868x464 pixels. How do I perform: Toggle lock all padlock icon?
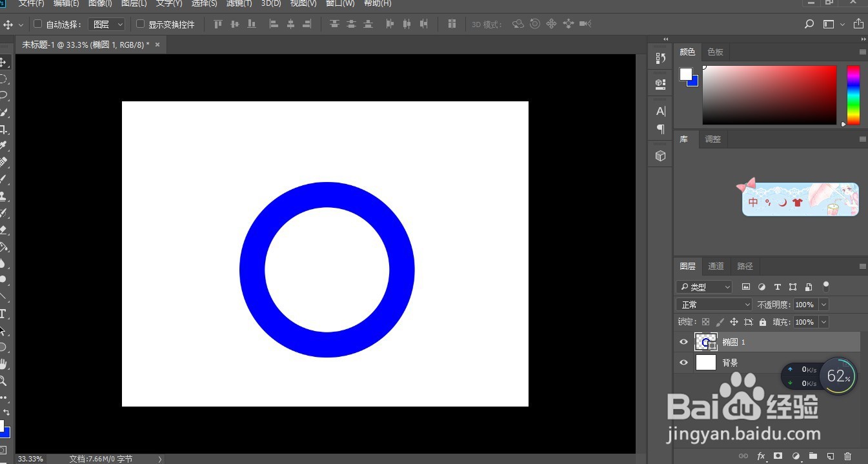coord(763,321)
